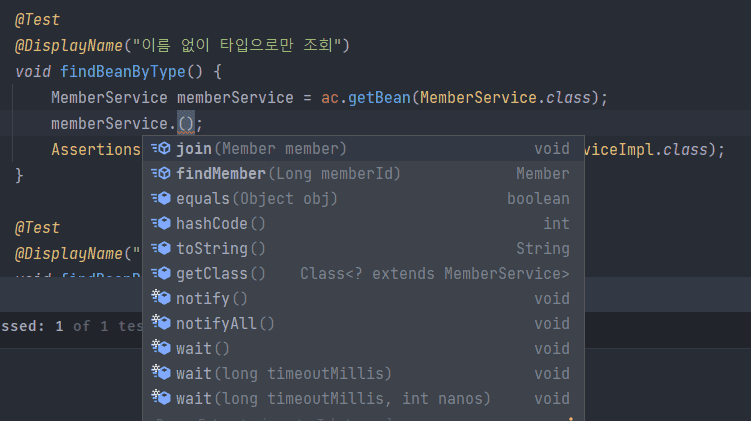Select wait(long timeoutMillis) with one parameter

(284, 374)
